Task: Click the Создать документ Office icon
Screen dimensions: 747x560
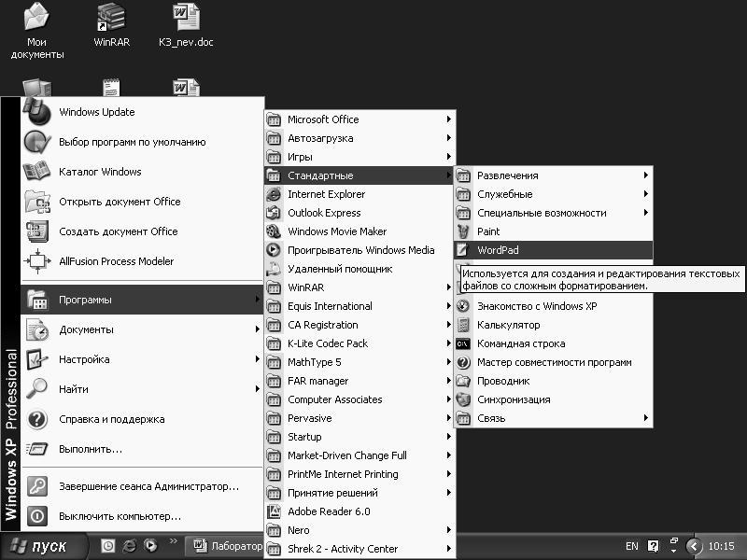Action: 37,231
